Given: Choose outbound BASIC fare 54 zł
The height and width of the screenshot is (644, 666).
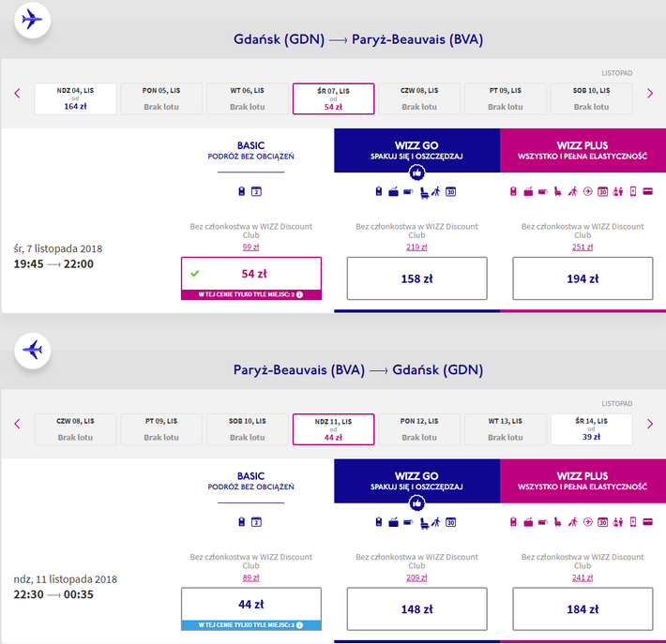Looking at the screenshot, I should [x=251, y=278].
